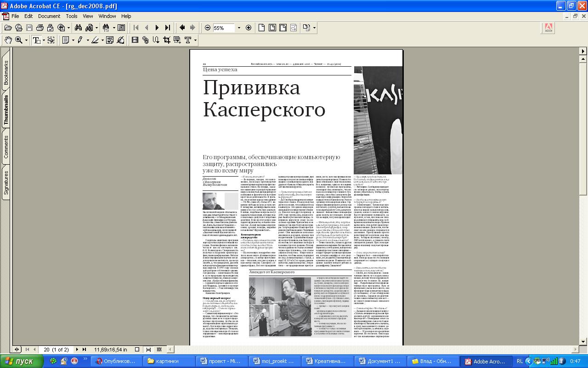Click the Show/Hide Navigation Pane icon
Image resolution: width=588 pixels, height=368 pixels.
[121, 28]
